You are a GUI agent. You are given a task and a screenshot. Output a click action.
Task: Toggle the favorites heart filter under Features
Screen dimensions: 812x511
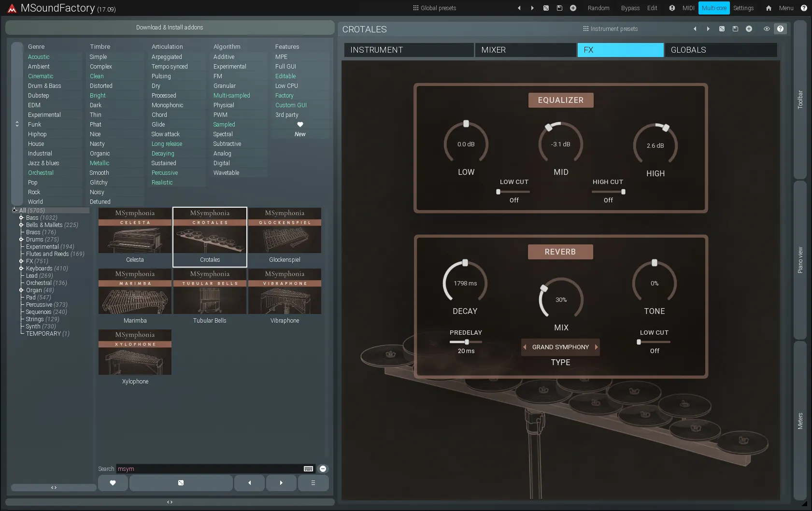coord(300,125)
